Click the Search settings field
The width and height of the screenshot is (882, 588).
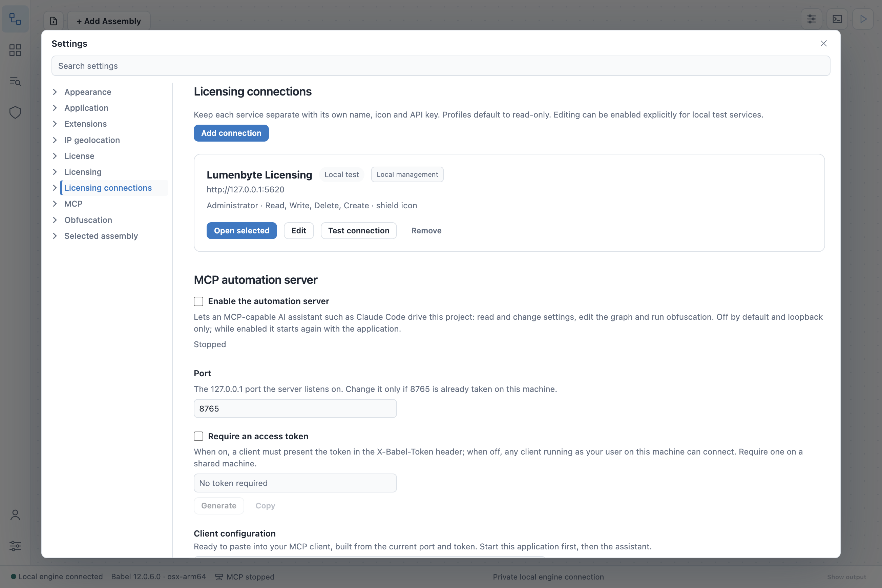coord(441,66)
